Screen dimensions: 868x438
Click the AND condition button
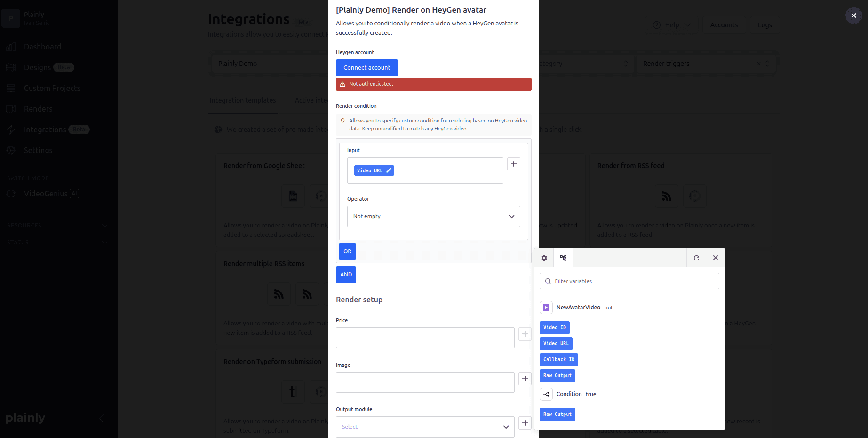pyautogui.click(x=346, y=275)
